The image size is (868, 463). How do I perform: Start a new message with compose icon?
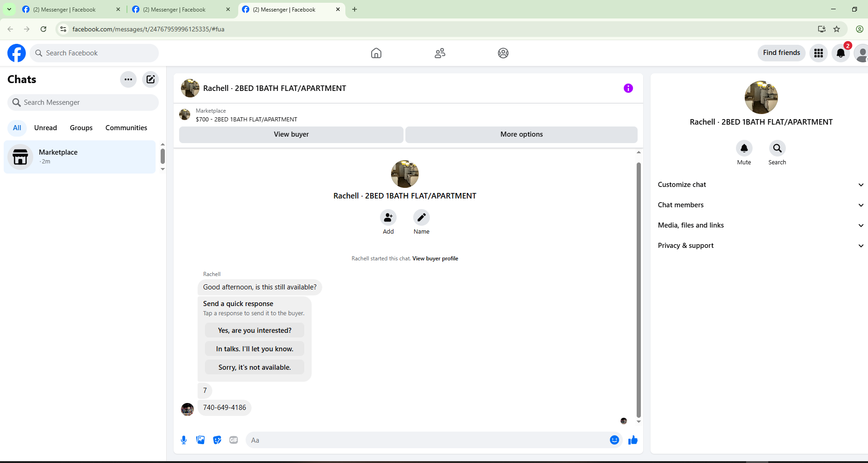point(151,79)
